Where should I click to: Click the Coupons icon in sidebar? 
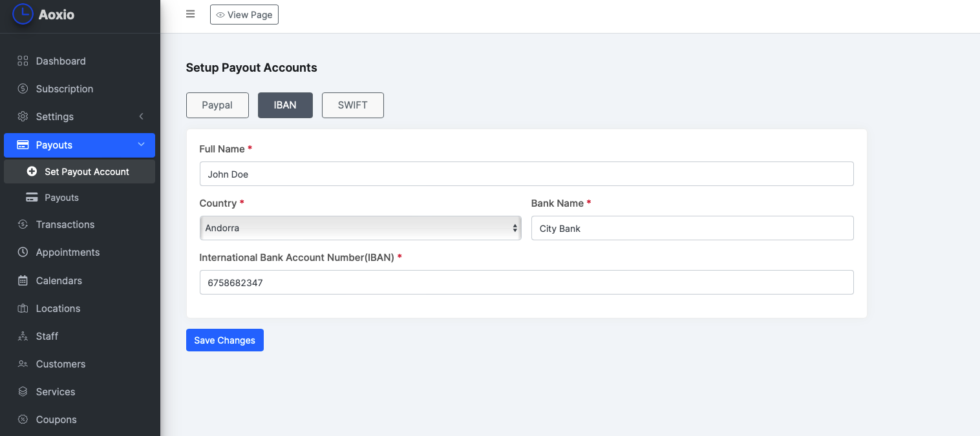coord(23,419)
